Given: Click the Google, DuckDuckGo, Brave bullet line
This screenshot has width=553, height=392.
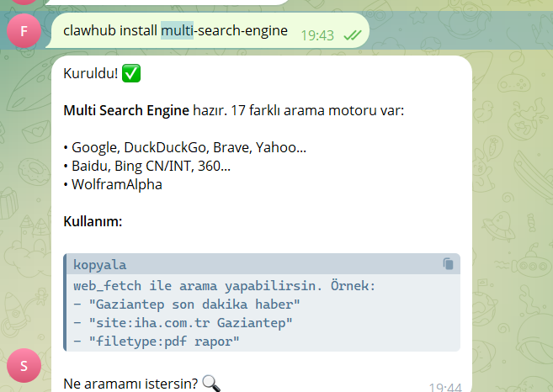Looking at the screenshot, I should coord(184,147).
